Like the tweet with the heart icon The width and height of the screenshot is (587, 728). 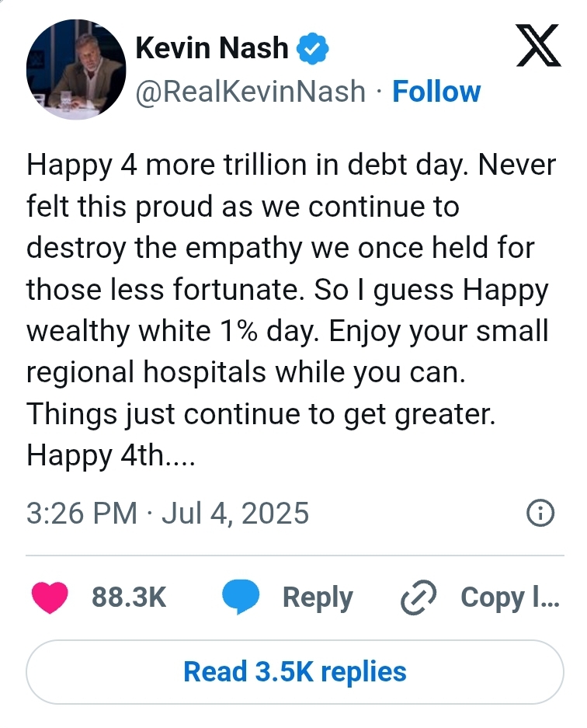(x=50, y=597)
